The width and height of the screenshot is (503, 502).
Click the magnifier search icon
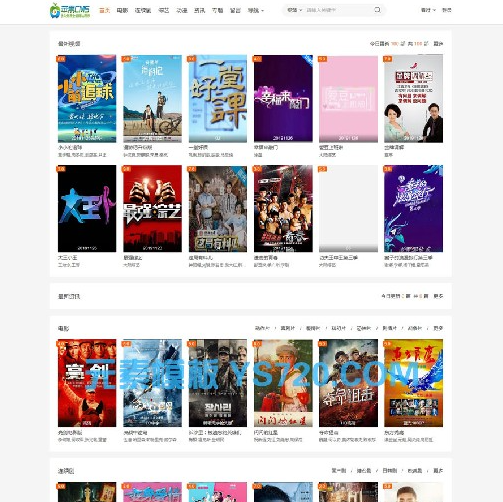click(377, 10)
